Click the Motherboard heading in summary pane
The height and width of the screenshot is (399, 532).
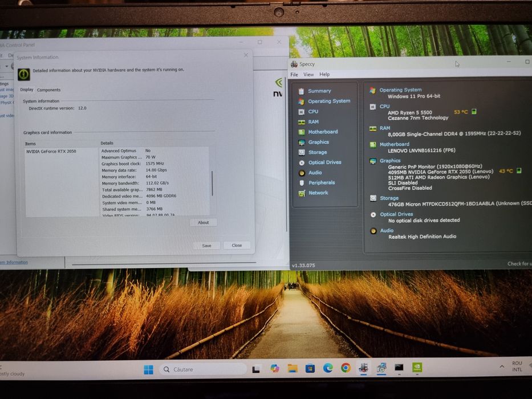(394, 144)
